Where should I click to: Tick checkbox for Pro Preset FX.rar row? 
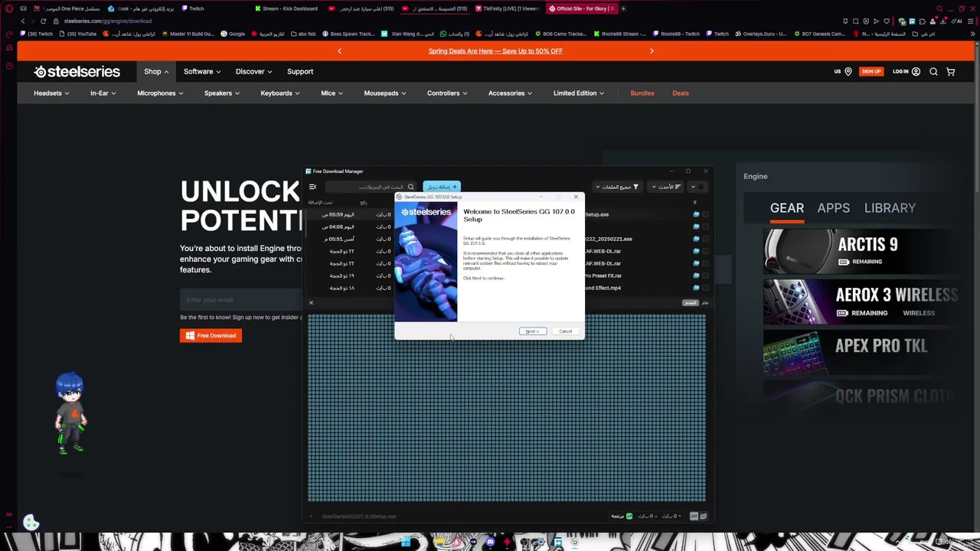tap(705, 275)
